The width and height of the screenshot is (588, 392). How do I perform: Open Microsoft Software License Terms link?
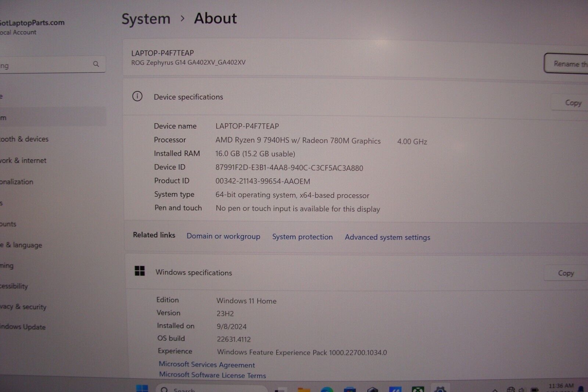(212, 375)
